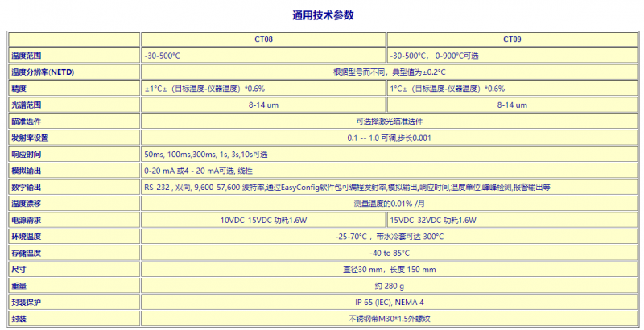This screenshot has width=644, height=330.
Task: Click the 不锈钢带M30*1.5外螺纹 cell
Action: pyautogui.click(x=389, y=318)
